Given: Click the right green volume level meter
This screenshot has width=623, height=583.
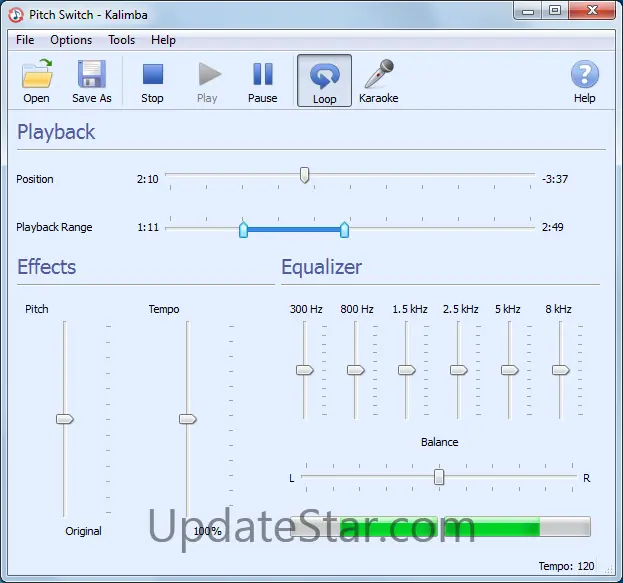Looking at the screenshot, I should (517, 527).
